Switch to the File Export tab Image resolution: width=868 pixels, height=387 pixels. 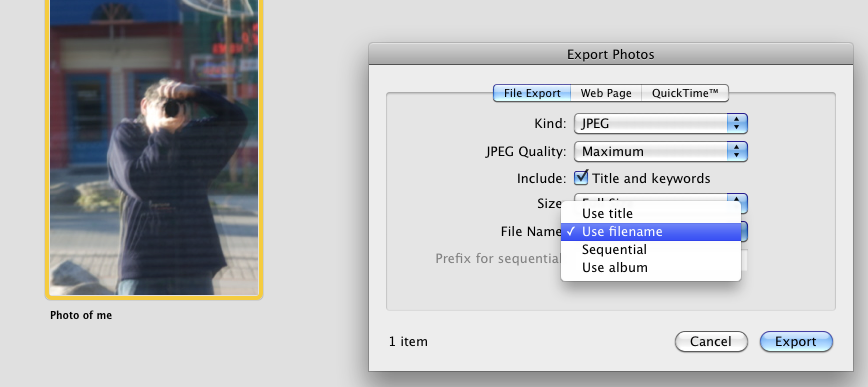532,93
